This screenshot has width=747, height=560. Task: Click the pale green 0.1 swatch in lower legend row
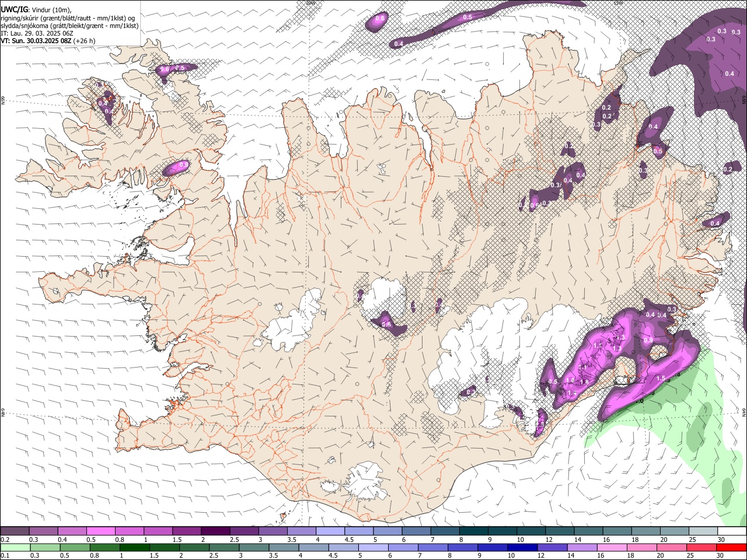[15, 547]
